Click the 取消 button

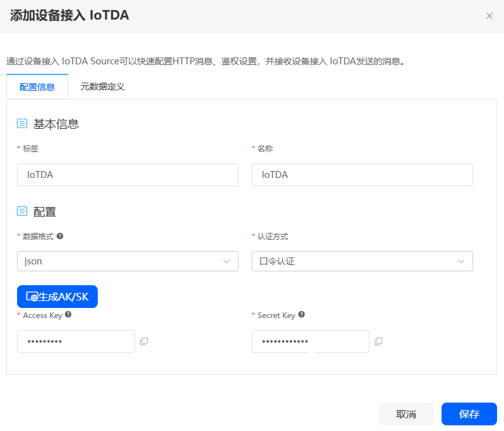click(406, 414)
